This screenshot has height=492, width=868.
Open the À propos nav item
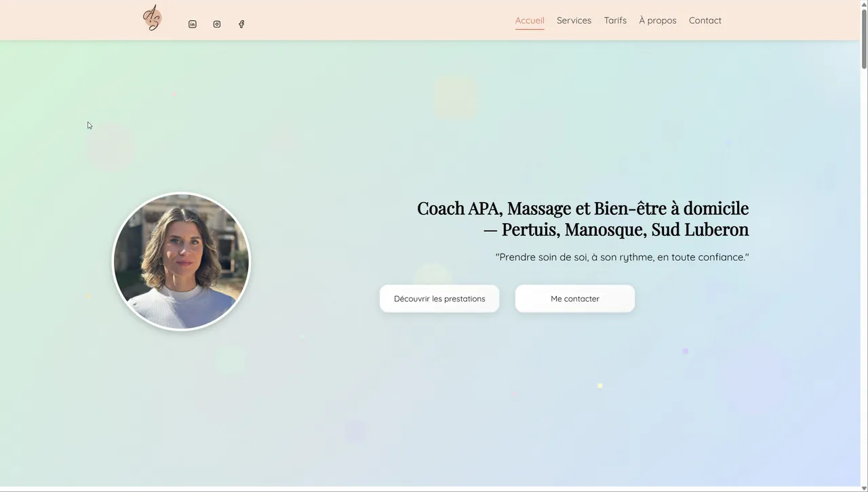pyautogui.click(x=658, y=20)
